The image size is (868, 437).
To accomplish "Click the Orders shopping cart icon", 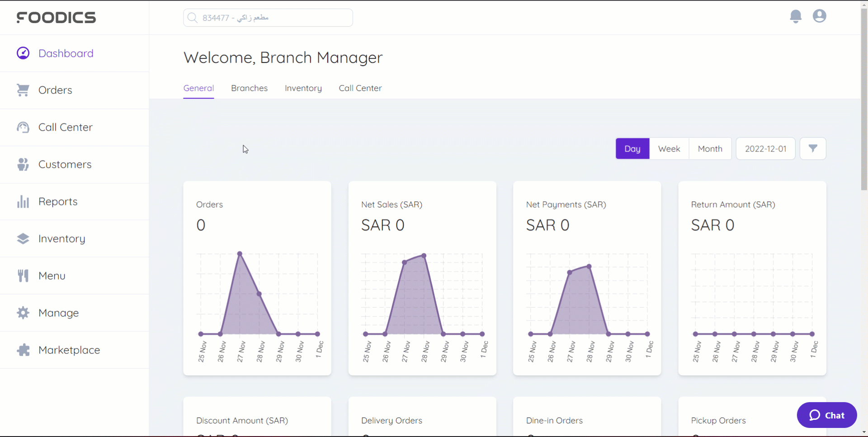I will tap(23, 90).
